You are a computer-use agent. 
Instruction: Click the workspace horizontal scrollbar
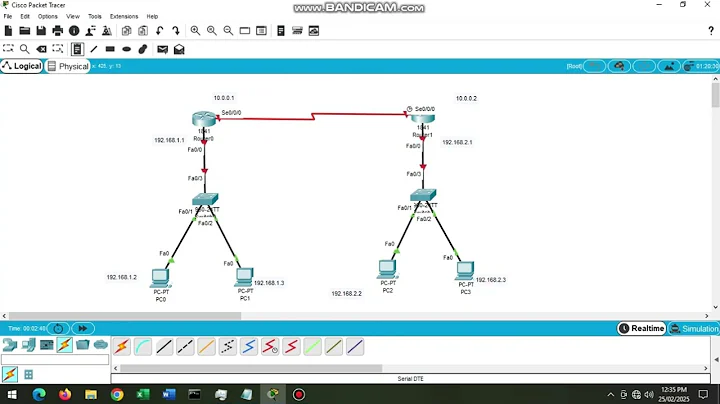tap(125, 316)
